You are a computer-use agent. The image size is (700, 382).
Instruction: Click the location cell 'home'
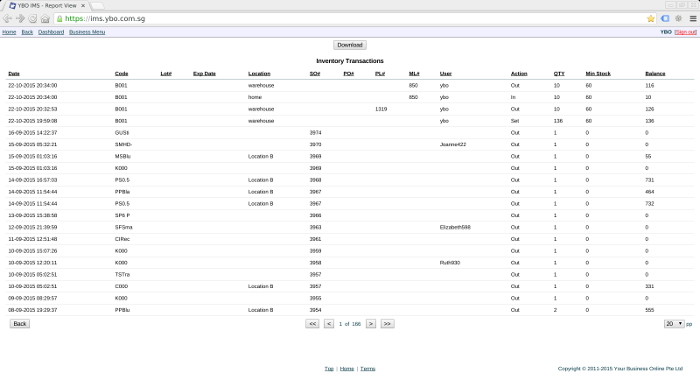255,97
